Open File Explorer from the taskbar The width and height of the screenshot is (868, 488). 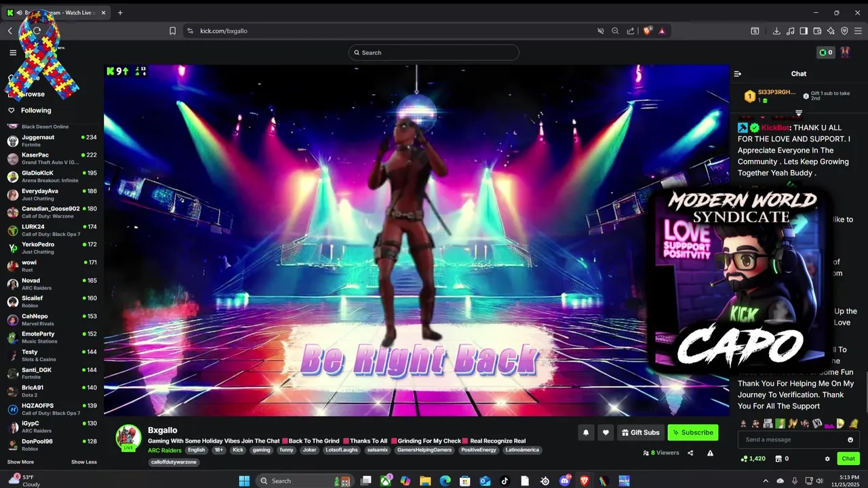(425, 481)
